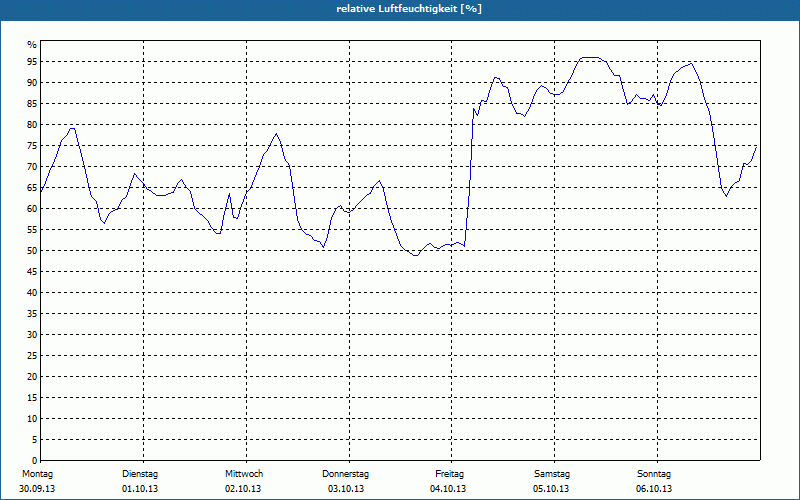Image resolution: width=800 pixels, height=500 pixels.
Task: Click the y-axis value 0
Action: pos(34,461)
